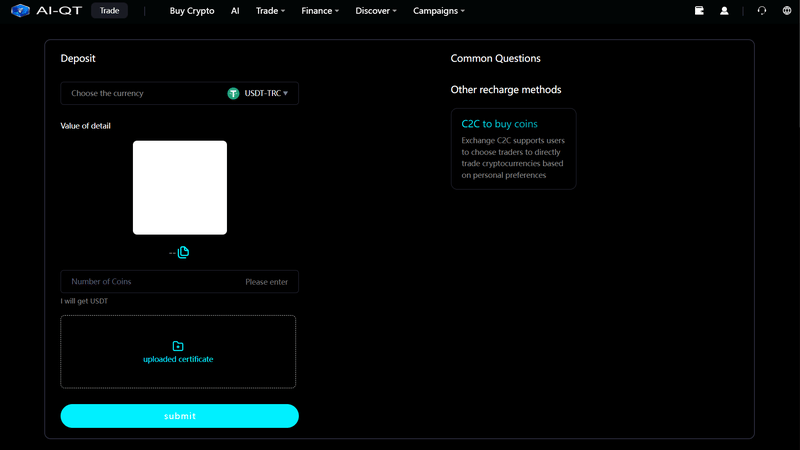800x450 pixels.
Task: Click the upload folder icon
Action: [178, 346]
